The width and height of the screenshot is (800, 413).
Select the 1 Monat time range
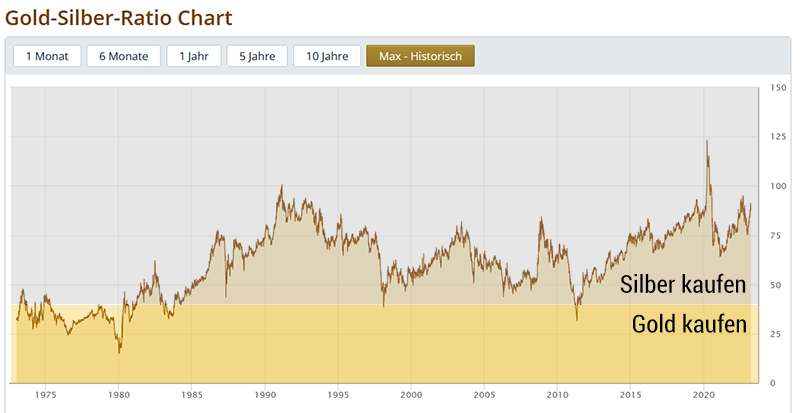pos(47,56)
